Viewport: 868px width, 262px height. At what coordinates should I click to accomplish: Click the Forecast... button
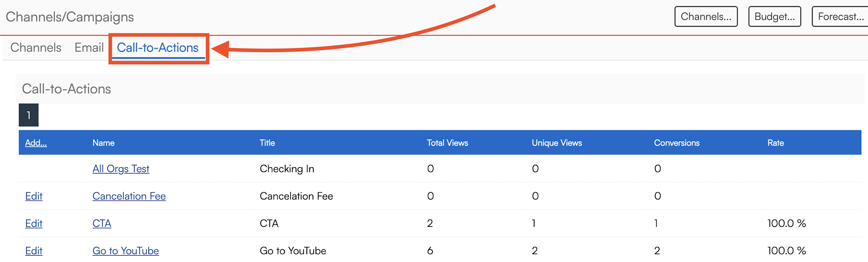pyautogui.click(x=840, y=17)
